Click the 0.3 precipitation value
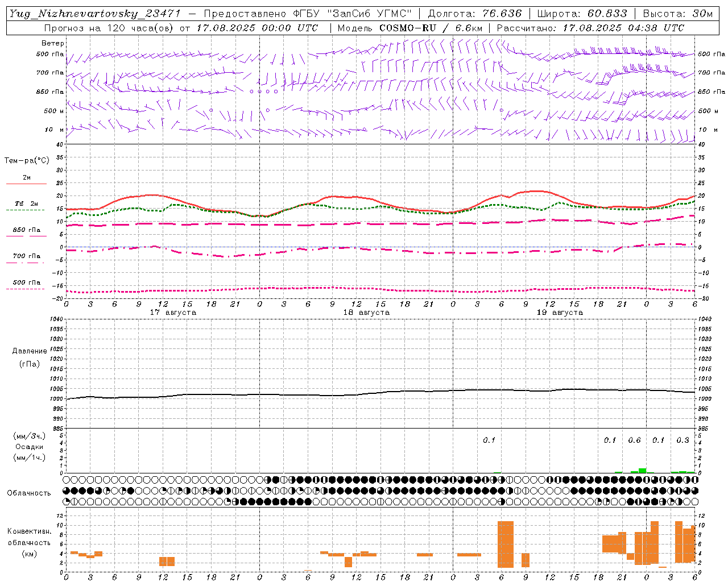Screen dimensions: 728x582 click(682, 440)
